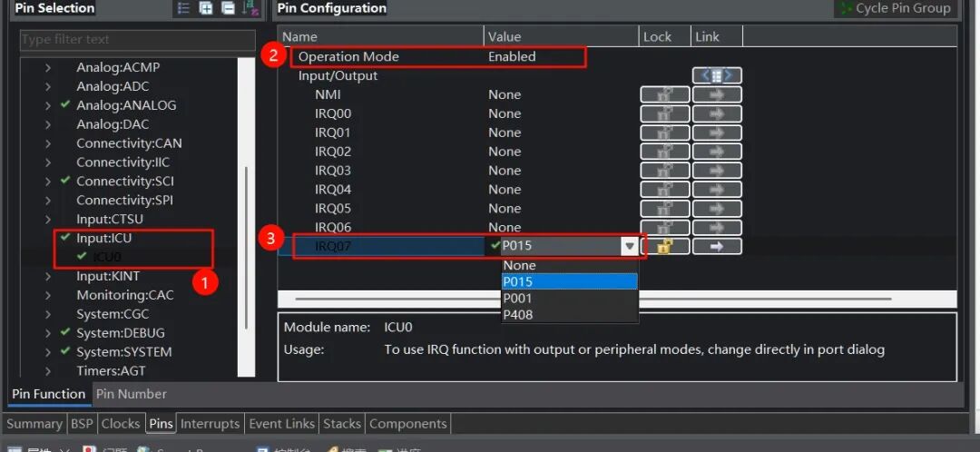Click the Type filter text field
980x452 pixels.
click(136, 40)
